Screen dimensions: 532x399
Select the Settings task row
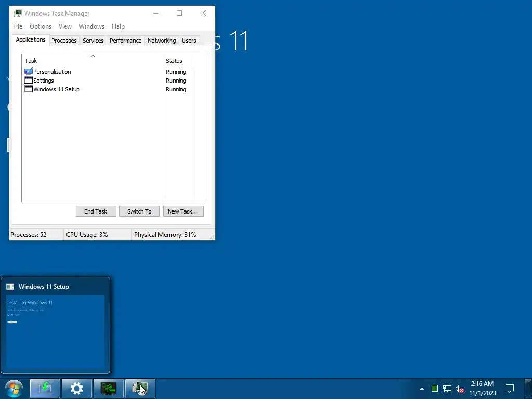[x=109, y=81]
